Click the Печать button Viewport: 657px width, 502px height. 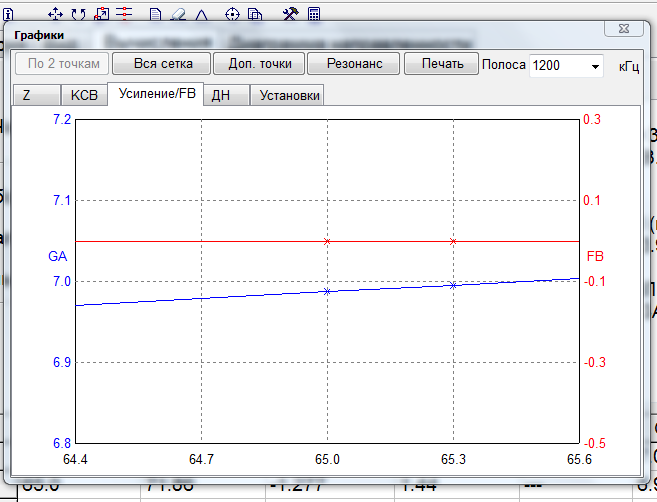442,64
